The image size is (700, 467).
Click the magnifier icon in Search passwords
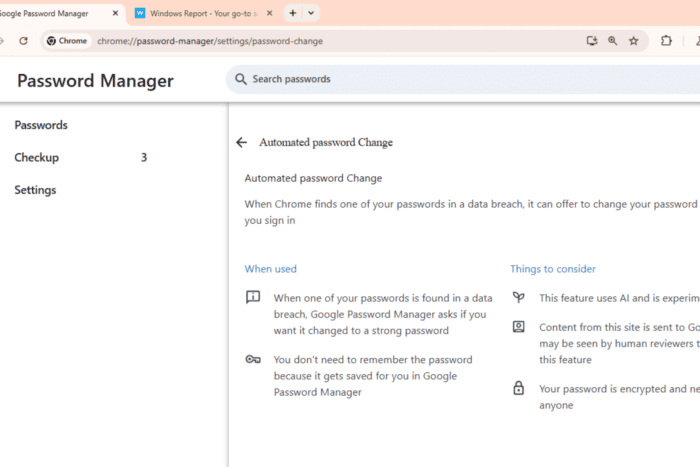coord(241,79)
